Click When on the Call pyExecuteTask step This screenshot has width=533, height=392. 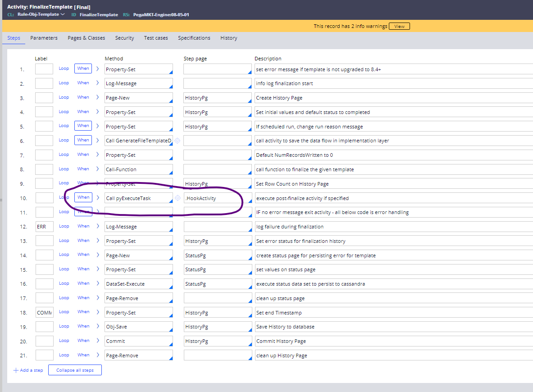83,197
